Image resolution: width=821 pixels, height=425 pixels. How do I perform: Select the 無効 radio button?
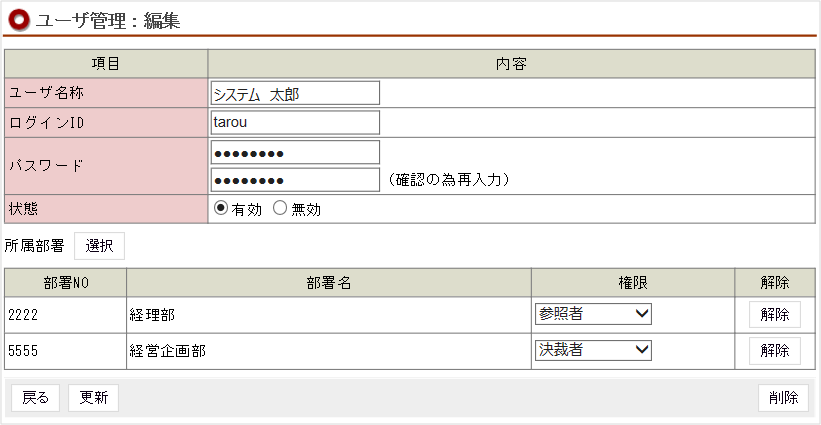(x=280, y=209)
